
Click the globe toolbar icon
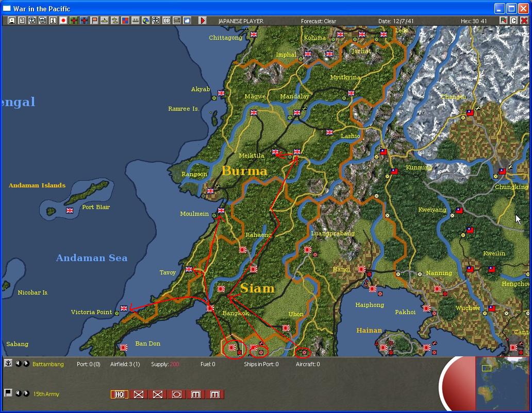click(x=145, y=21)
